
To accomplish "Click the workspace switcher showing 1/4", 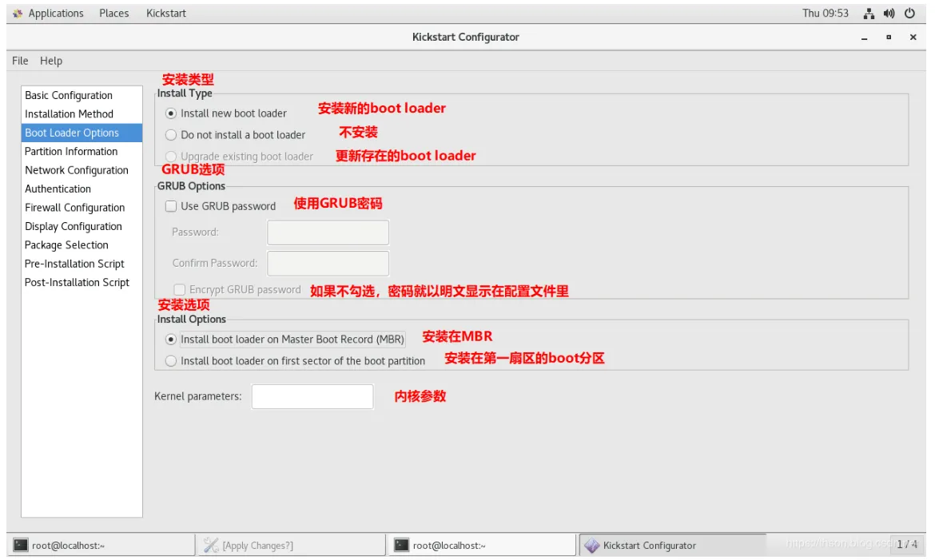I will pos(907,544).
